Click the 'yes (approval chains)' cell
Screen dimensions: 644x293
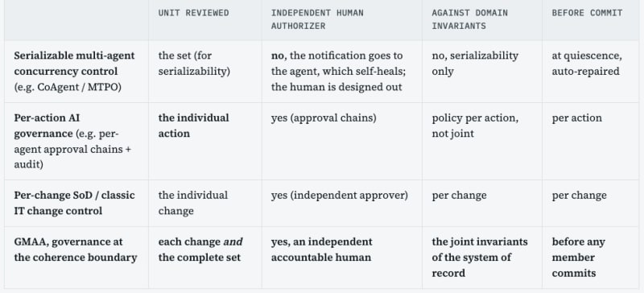coord(324,118)
